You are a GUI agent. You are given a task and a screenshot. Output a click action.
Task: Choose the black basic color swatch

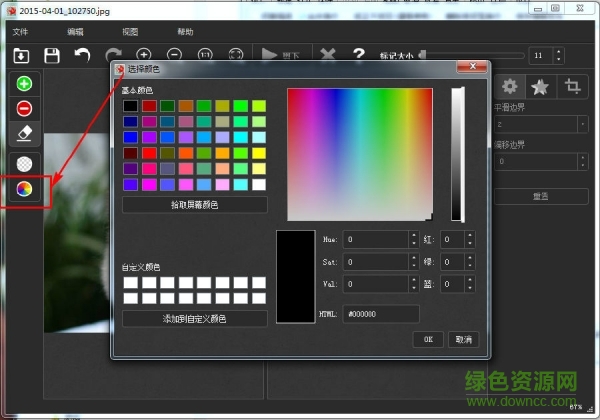coord(130,106)
